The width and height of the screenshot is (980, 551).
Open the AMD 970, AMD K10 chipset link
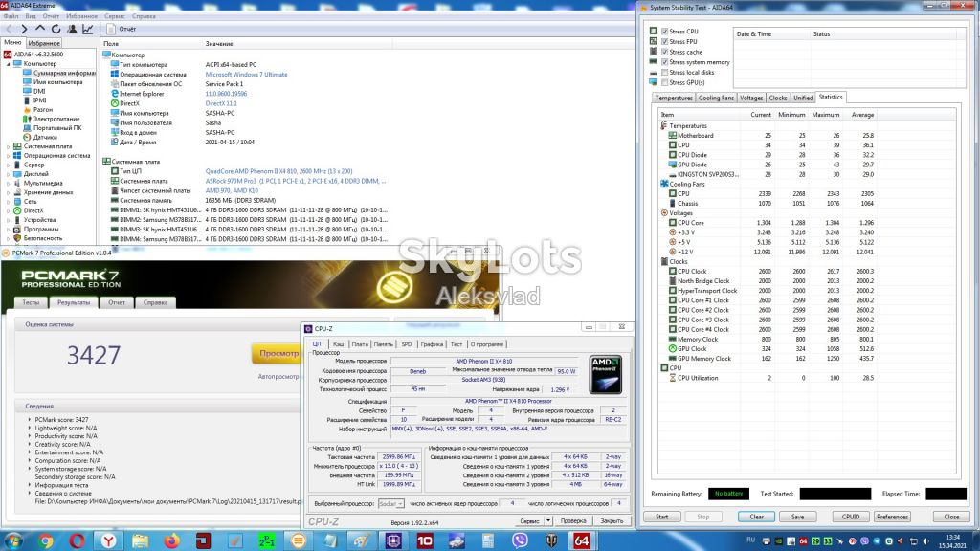[232, 190]
